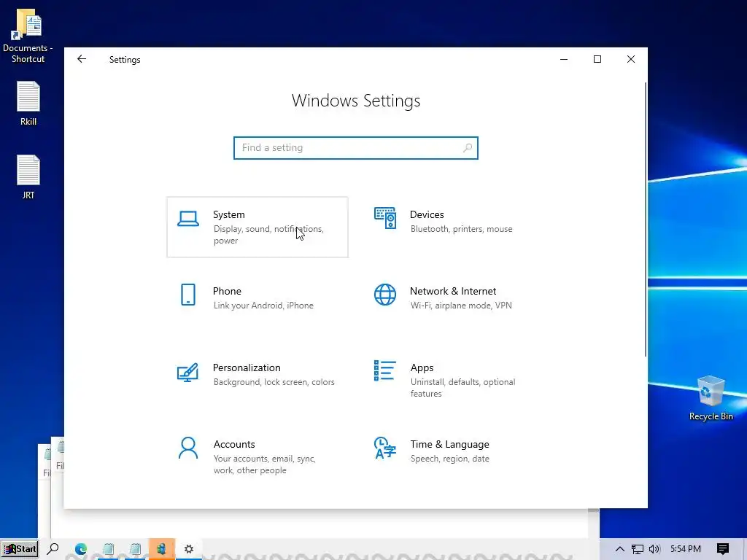Screen dimensions: 747x560
Task: Select the Documents - Shortcut desktop icon
Action: [28, 36]
